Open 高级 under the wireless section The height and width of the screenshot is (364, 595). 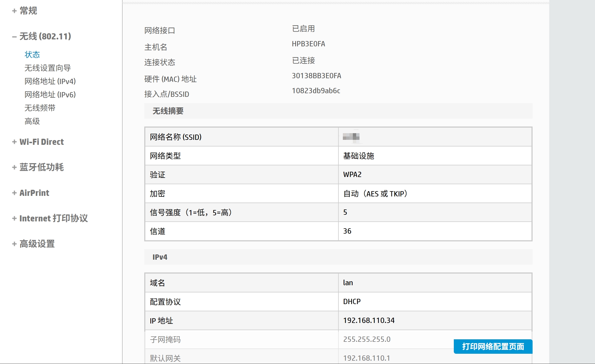point(32,121)
